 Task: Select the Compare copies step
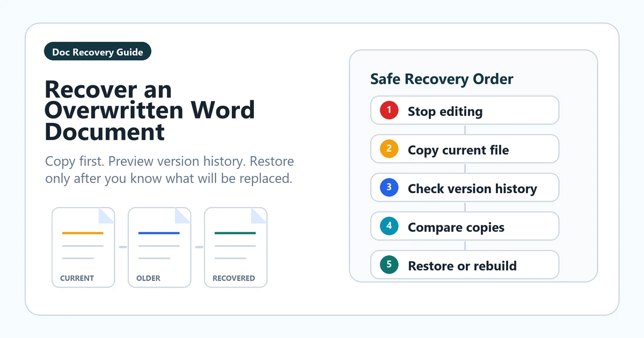(x=465, y=227)
